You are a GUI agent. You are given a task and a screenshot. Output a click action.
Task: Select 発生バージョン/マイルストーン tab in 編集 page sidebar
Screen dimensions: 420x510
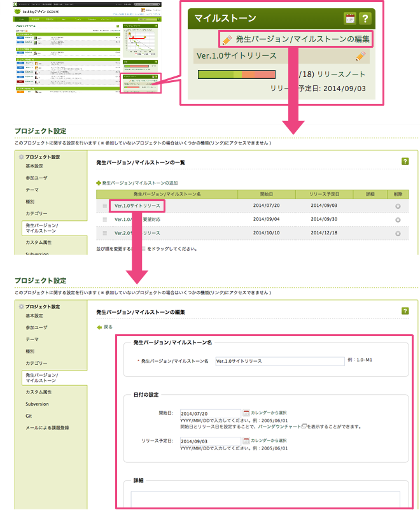54,378
